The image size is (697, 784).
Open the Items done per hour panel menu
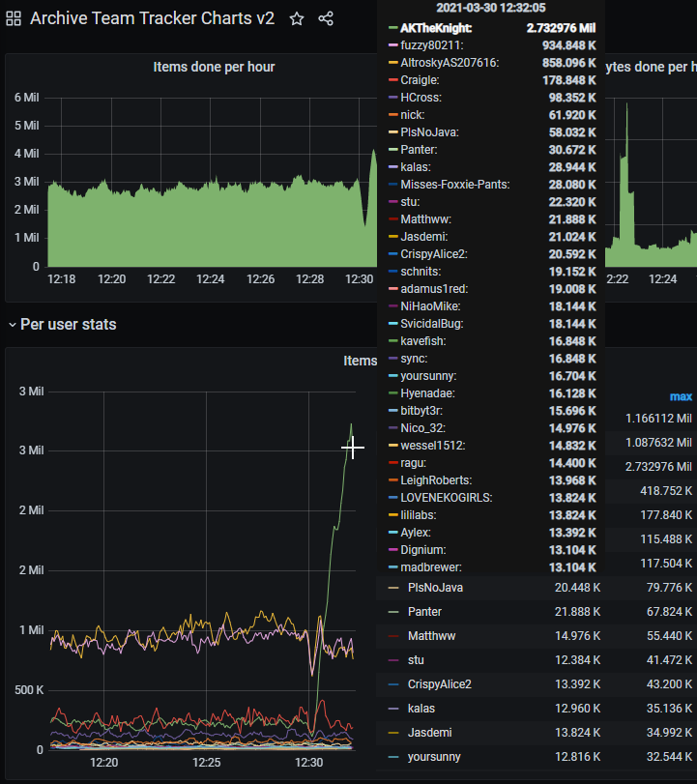coord(214,67)
